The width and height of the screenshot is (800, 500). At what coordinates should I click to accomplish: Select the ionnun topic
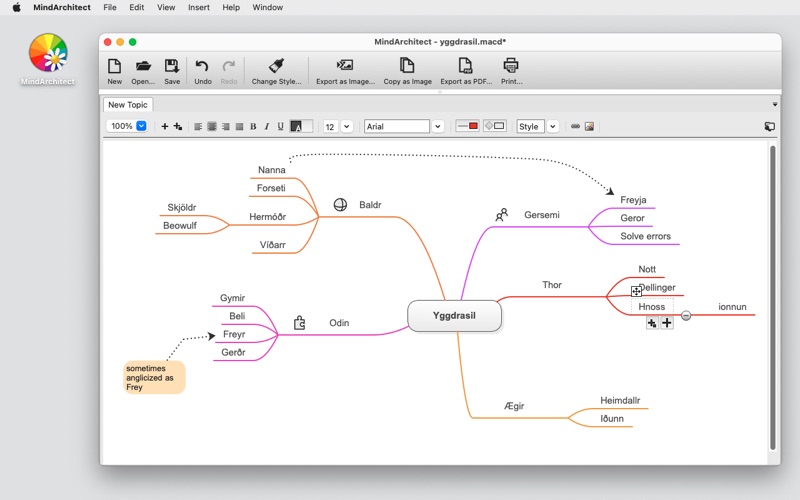pos(732,307)
